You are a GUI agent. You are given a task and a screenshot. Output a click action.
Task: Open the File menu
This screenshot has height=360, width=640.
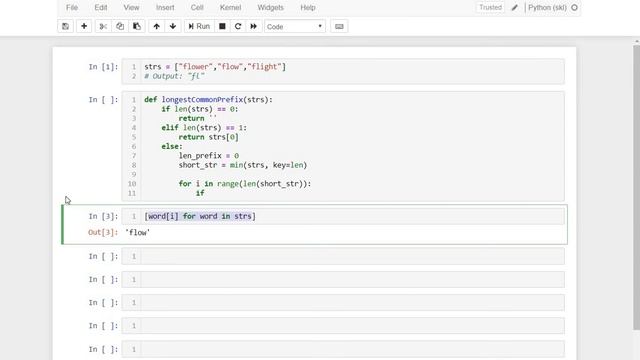click(x=72, y=7)
